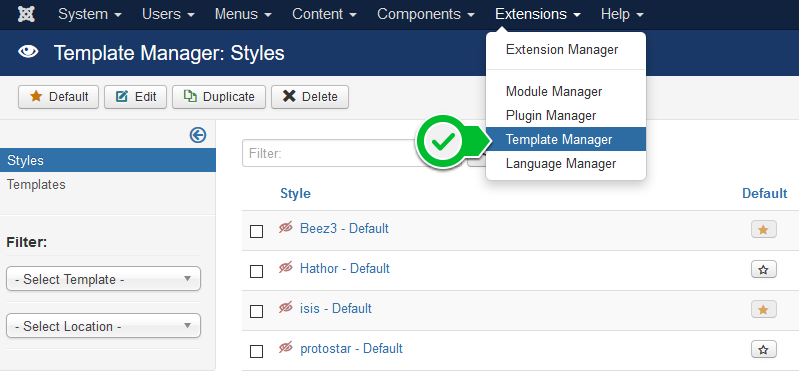Click the eye icon beside Beez3 - Default
799x379 pixels.
[x=286, y=228]
